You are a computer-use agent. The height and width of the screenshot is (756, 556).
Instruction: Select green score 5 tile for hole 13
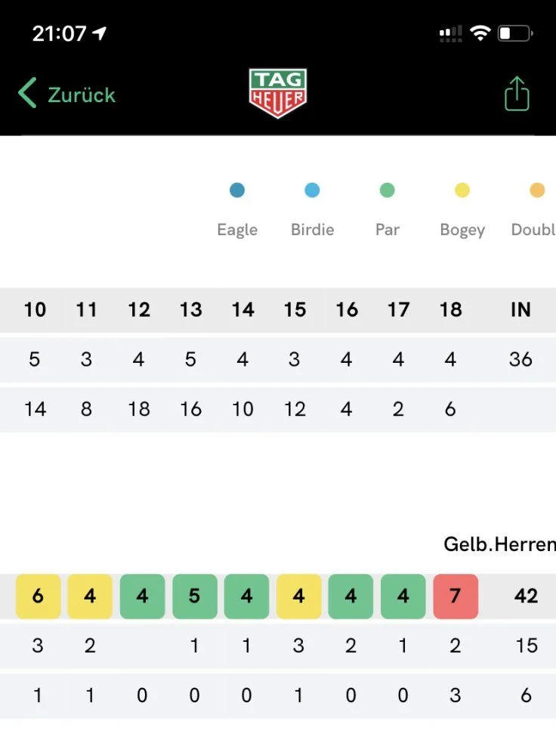195,596
